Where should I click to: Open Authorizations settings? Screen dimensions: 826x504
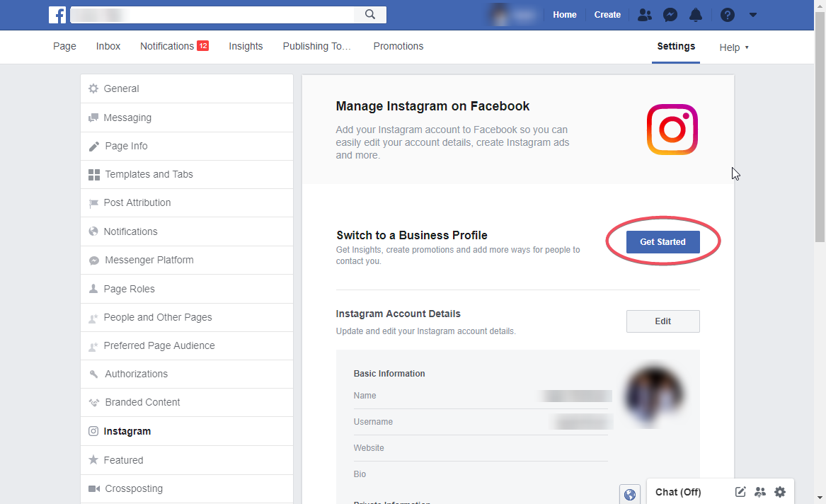[x=187, y=374]
